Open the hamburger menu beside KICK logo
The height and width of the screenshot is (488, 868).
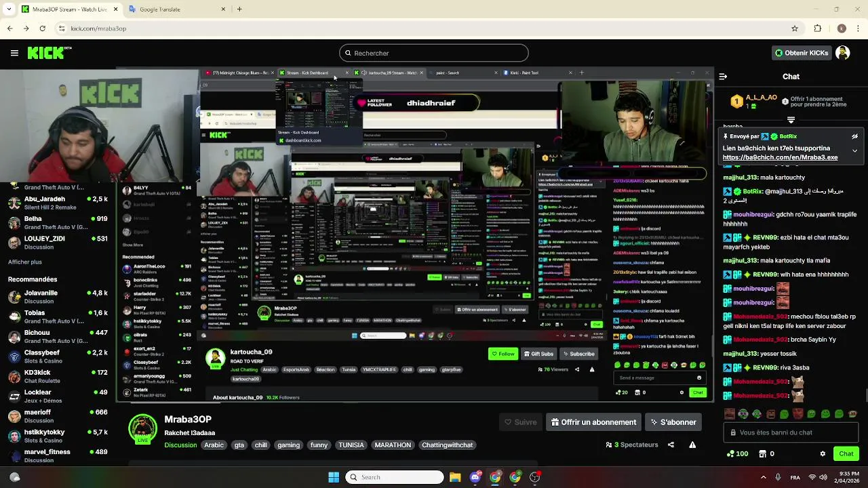[x=14, y=53]
